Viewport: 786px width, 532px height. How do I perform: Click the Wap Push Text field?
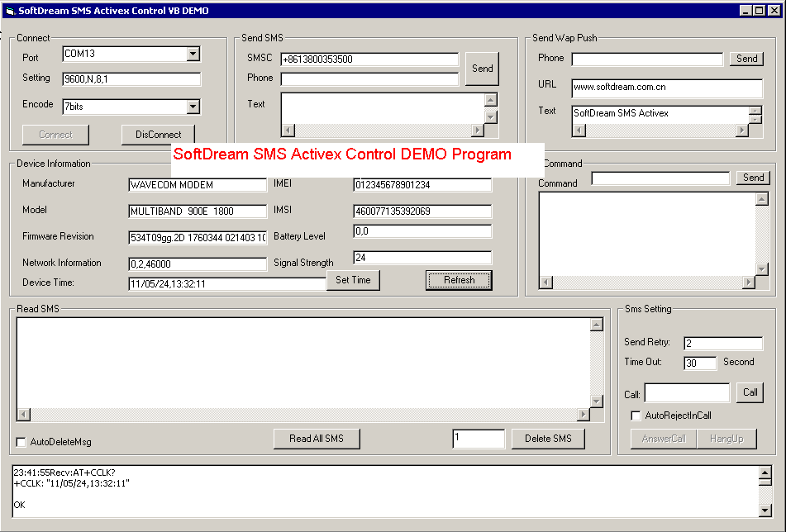click(660, 114)
